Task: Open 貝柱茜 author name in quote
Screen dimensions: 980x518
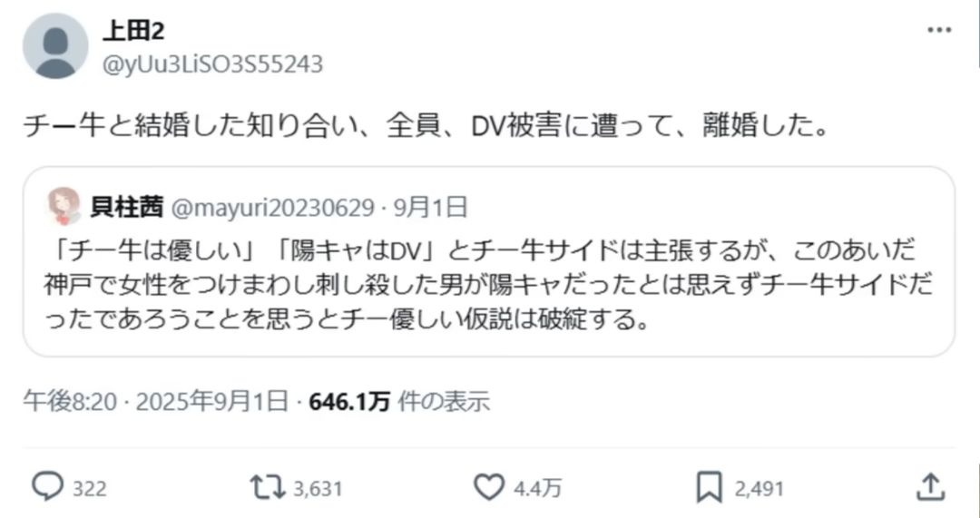Action: point(127,208)
